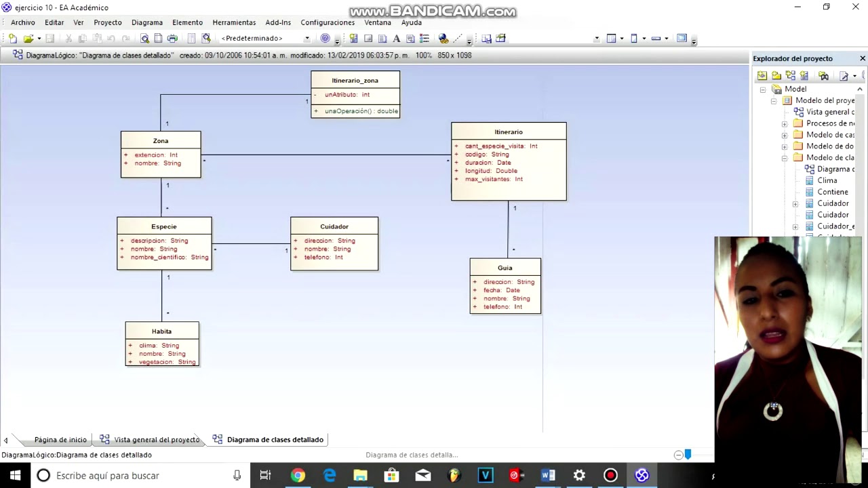Open the Configuraciones menu
868x488 pixels.
[328, 22]
